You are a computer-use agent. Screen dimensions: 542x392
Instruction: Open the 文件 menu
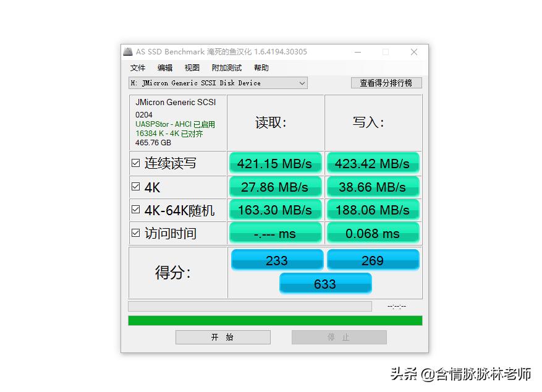tap(138, 68)
